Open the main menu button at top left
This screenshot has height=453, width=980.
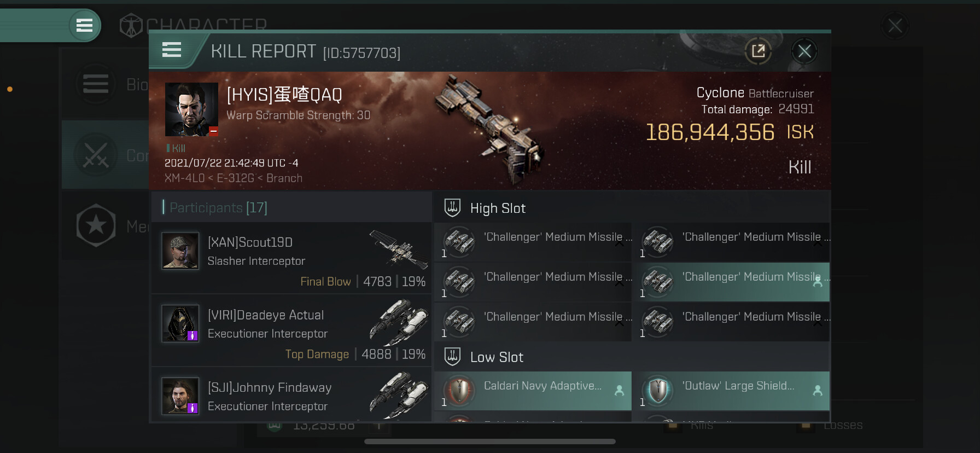[84, 25]
